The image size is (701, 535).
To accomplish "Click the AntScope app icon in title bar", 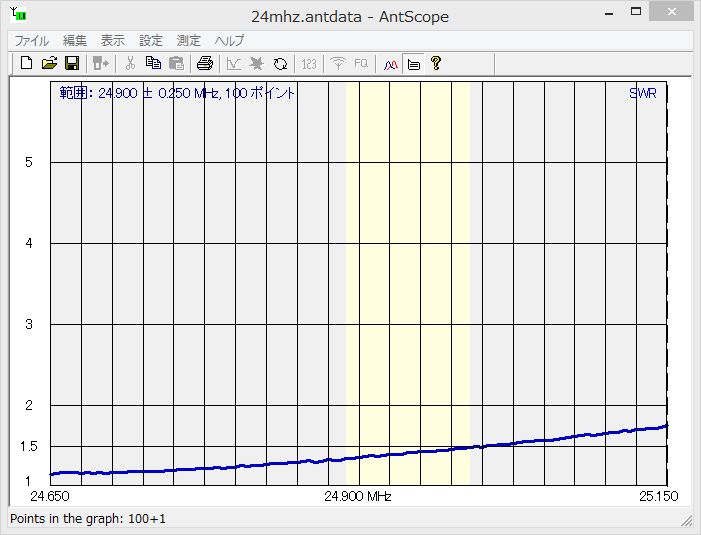I will [19, 15].
